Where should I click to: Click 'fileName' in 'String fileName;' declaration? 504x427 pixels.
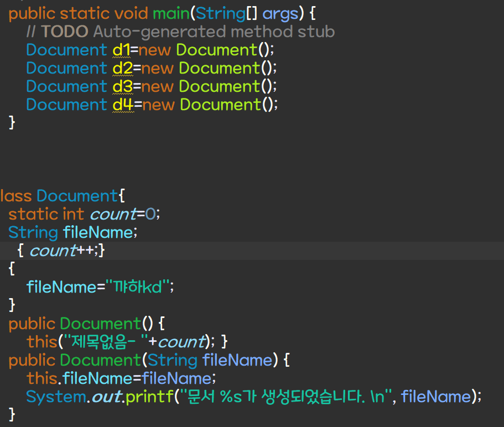pos(98,232)
